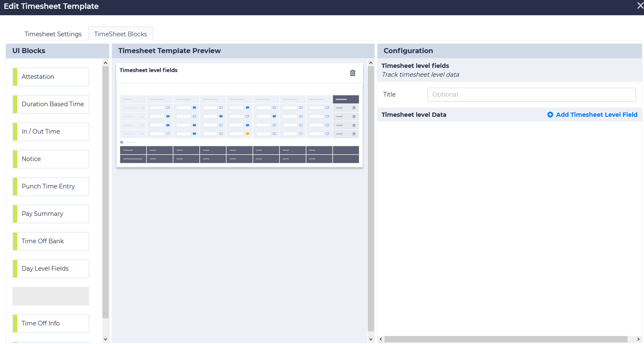Click the Configuration panel scroll right arrow
The height and width of the screenshot is (344, 644).
click(x=638, y=339)
